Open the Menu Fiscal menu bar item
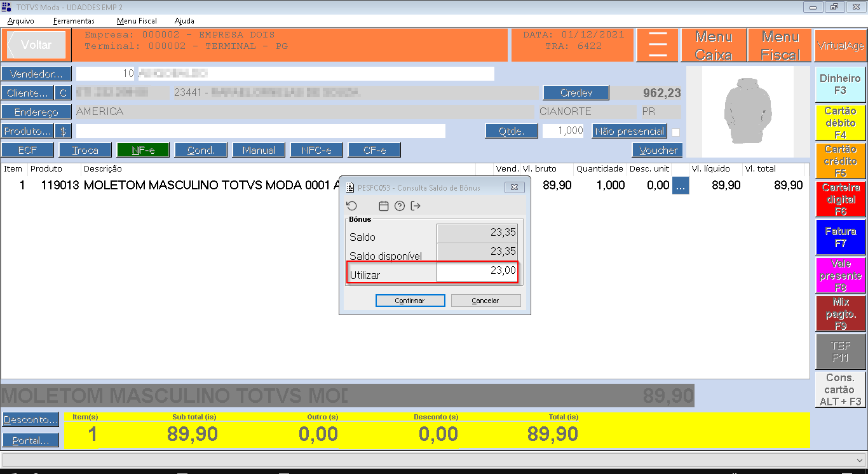Image resolution: width=868 pixels, height=474 pixels. pyautogui.click(x=137, y=21)
